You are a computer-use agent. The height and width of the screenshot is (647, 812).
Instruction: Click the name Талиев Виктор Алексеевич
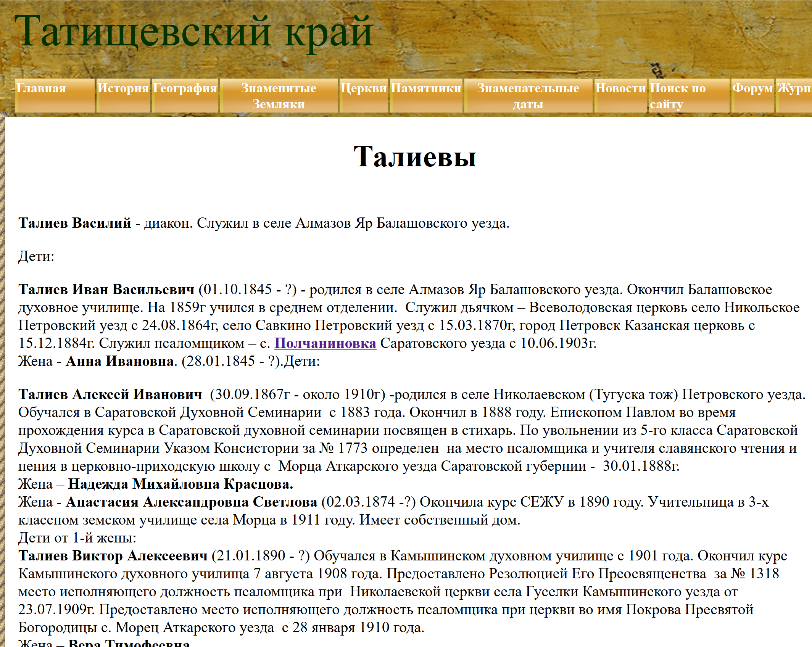[113, 555]
